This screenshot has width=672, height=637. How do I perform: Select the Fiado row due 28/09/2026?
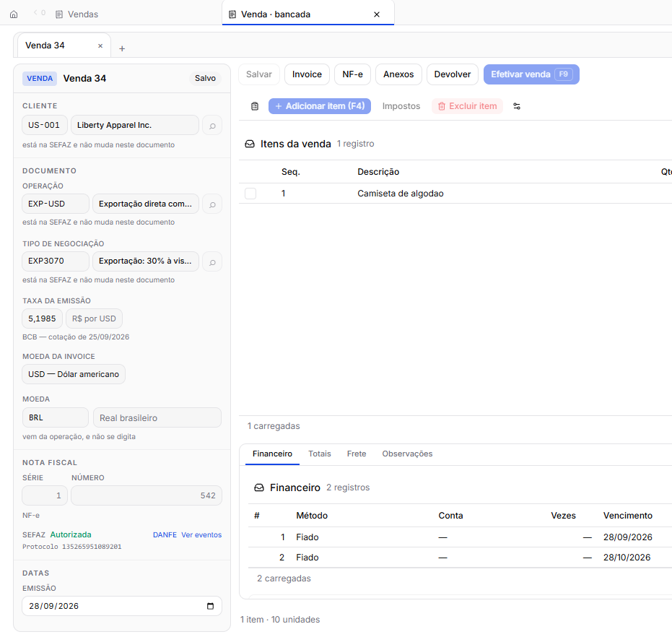pyautogui.click(x=460, y=537)
